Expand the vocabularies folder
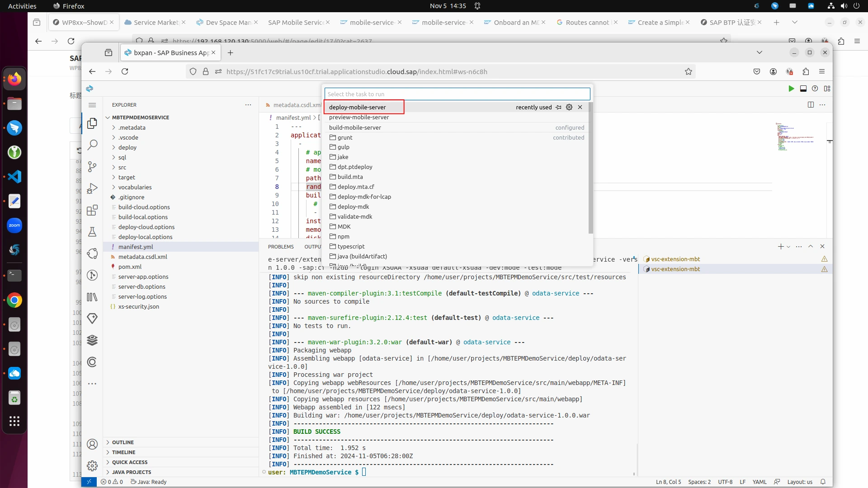The image size is (868, 488). [x=181, y=187]
